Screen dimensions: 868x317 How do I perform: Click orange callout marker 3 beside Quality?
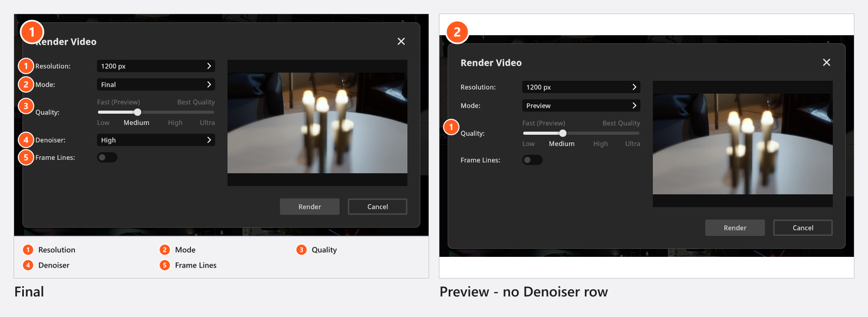point(25,106)
